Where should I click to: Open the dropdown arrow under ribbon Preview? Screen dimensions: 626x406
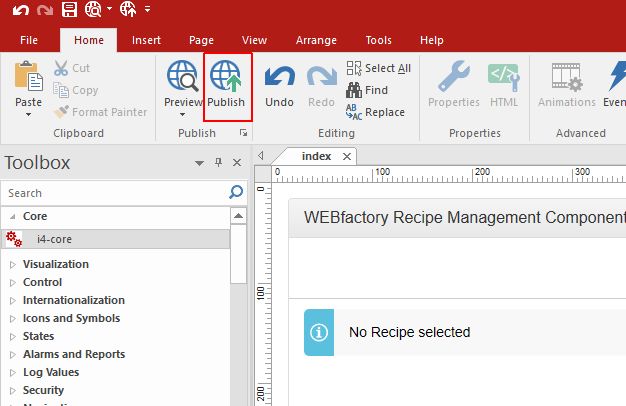[x=182, y=115]
